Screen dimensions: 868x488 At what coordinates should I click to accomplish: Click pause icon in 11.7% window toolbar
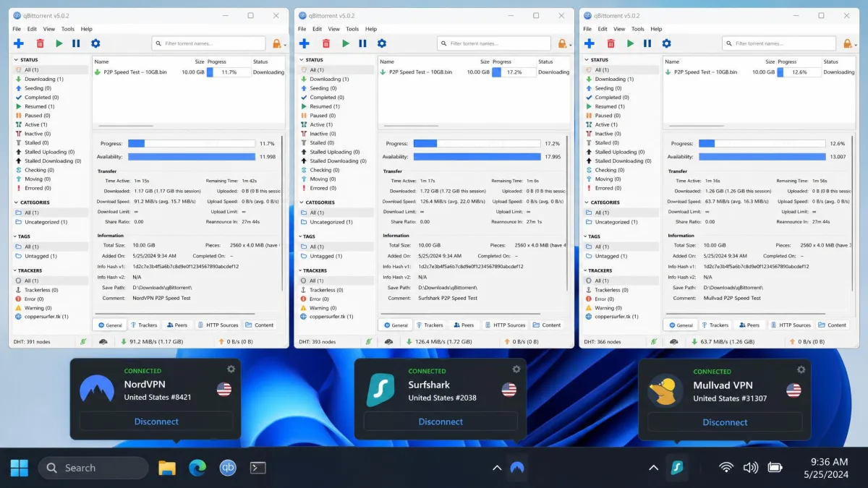(x=77, y=43)
